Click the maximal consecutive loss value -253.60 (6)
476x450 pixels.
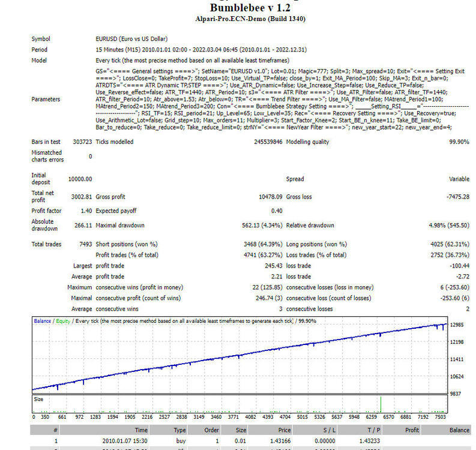[455, 298]
